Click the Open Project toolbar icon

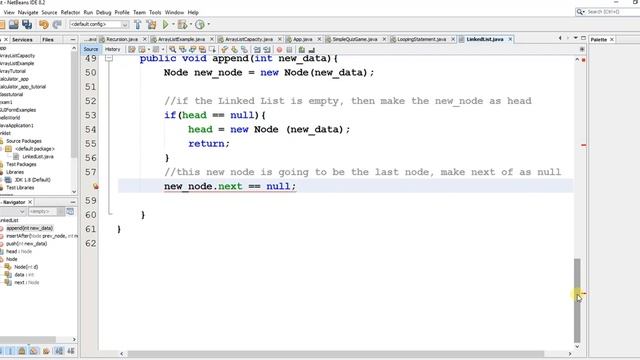click(13, 24)
